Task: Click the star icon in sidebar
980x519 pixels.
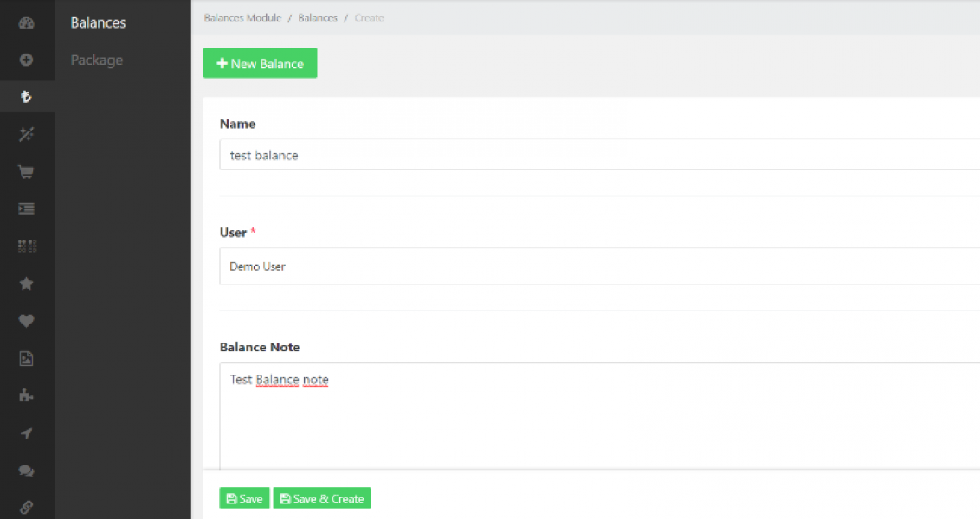Action: [x=26, y=284]
